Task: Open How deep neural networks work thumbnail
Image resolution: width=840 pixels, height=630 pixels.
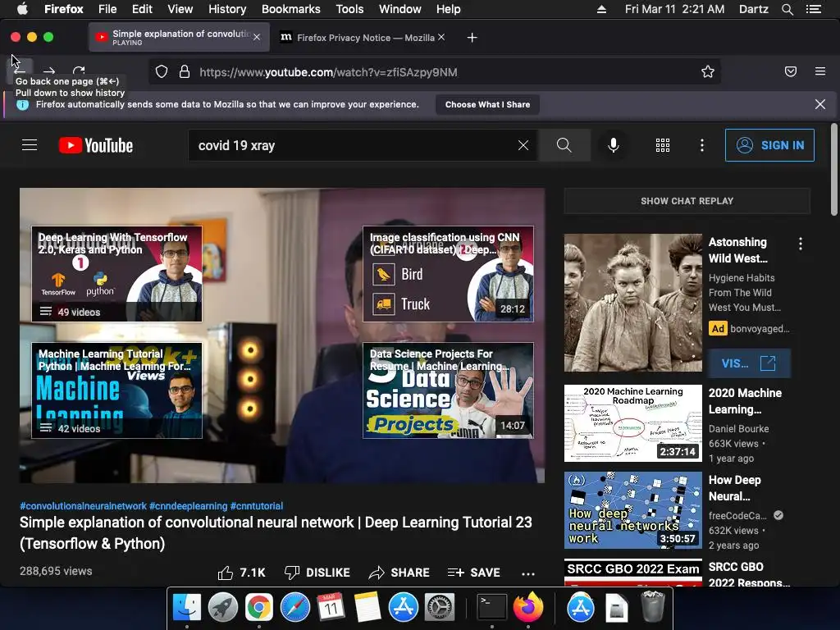Action: coord(632,510)
